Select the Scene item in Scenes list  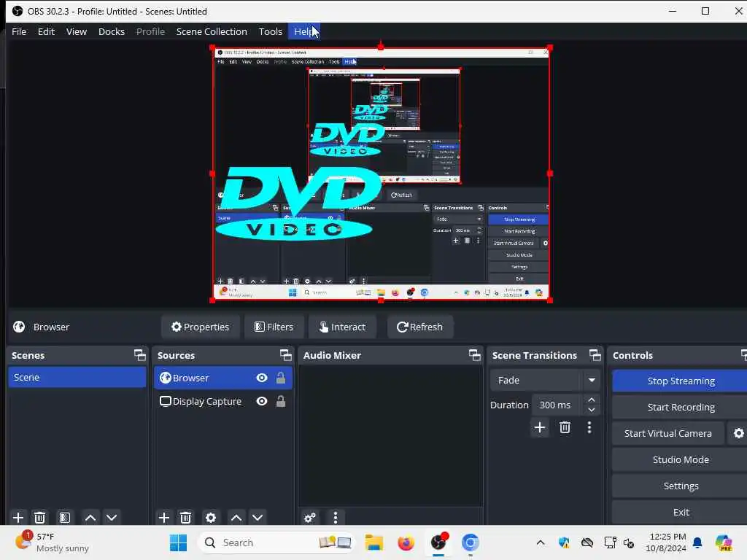click(77, 377)
